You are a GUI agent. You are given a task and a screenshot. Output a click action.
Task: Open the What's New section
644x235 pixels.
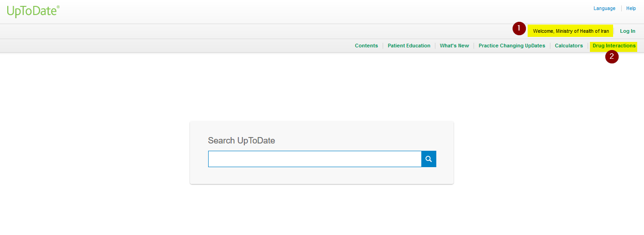(454, 46)
